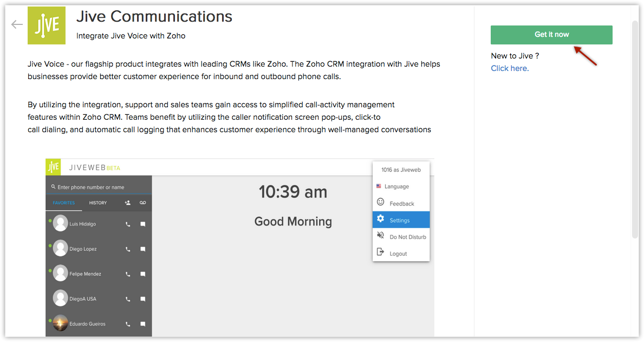Viewport: 644px width, 342px height.
Task: Click the 1016 as Jiveweb menu header
Action: pos(401,170)
